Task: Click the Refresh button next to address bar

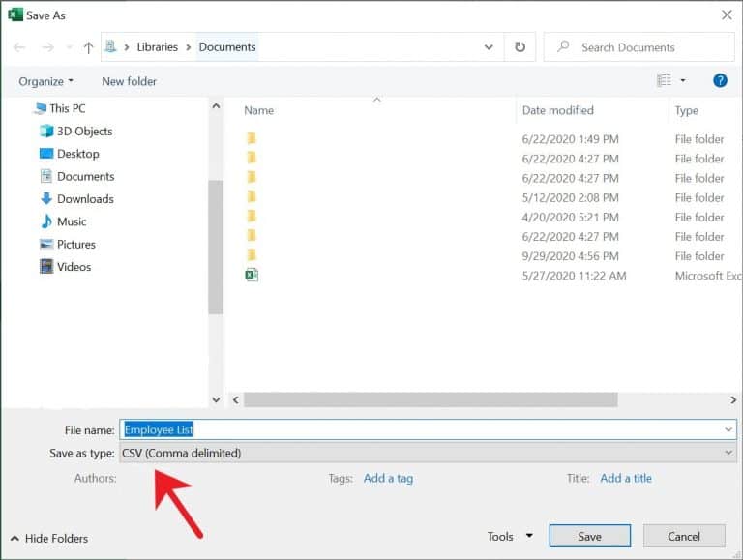Action: (x=520, y=47)
